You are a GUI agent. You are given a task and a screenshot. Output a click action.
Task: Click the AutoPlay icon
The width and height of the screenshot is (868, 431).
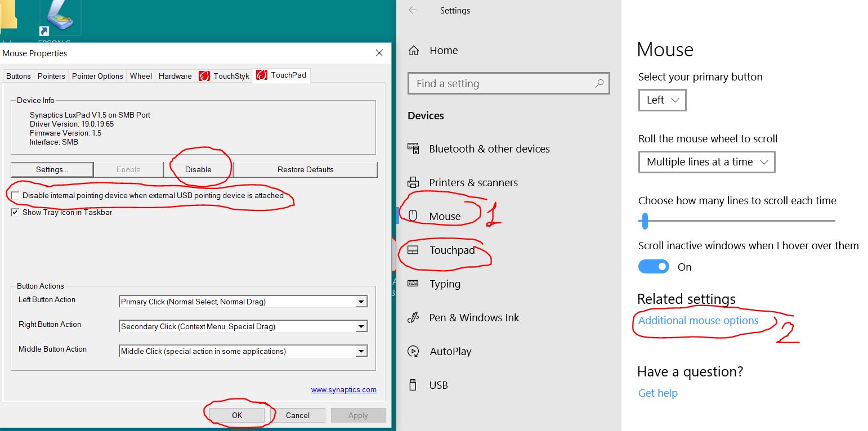pyautogui.click(x=413, y=352)
